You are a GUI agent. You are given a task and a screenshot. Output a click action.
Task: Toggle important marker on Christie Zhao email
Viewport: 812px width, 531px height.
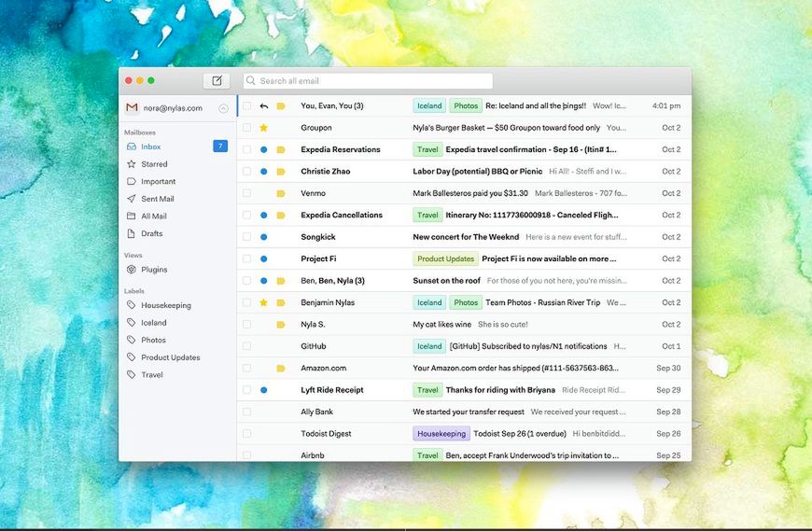(281, 172)
